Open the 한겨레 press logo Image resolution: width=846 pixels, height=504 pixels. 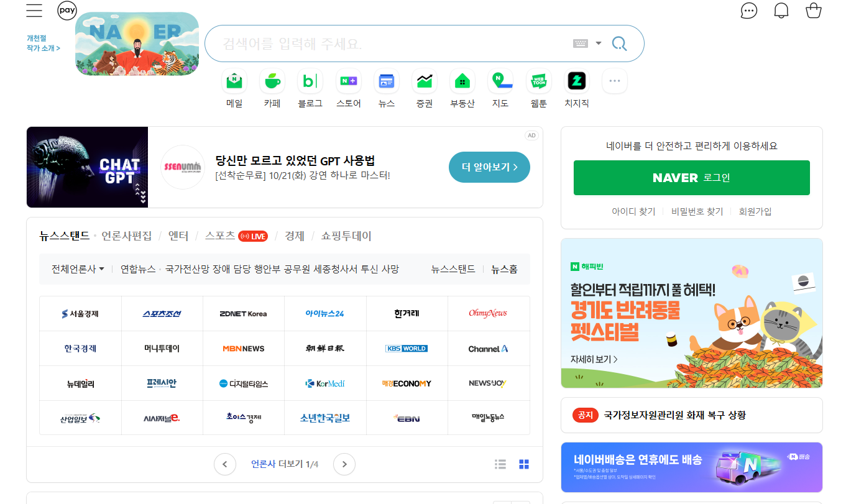click(x=407, y=314)
